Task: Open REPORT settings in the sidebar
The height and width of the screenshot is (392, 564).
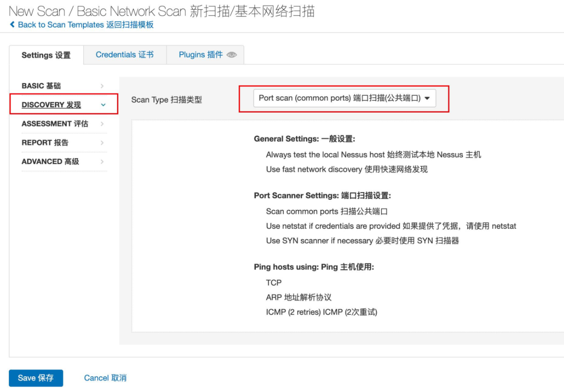Action: [x=45, y=143]
